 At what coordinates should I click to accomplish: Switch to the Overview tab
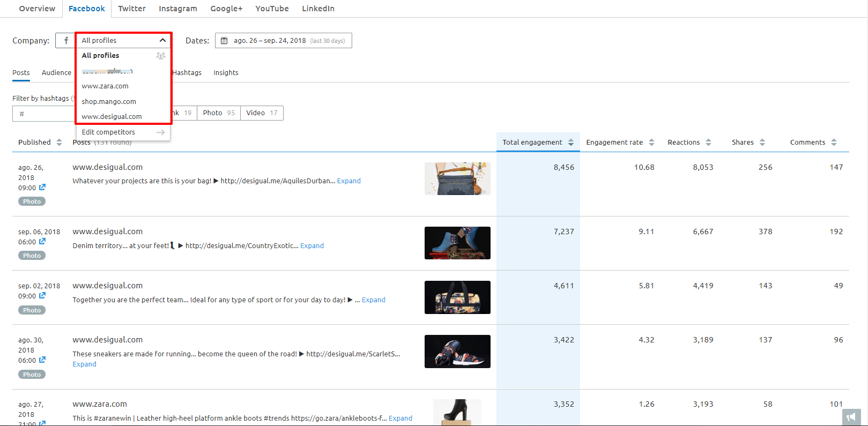37,9
